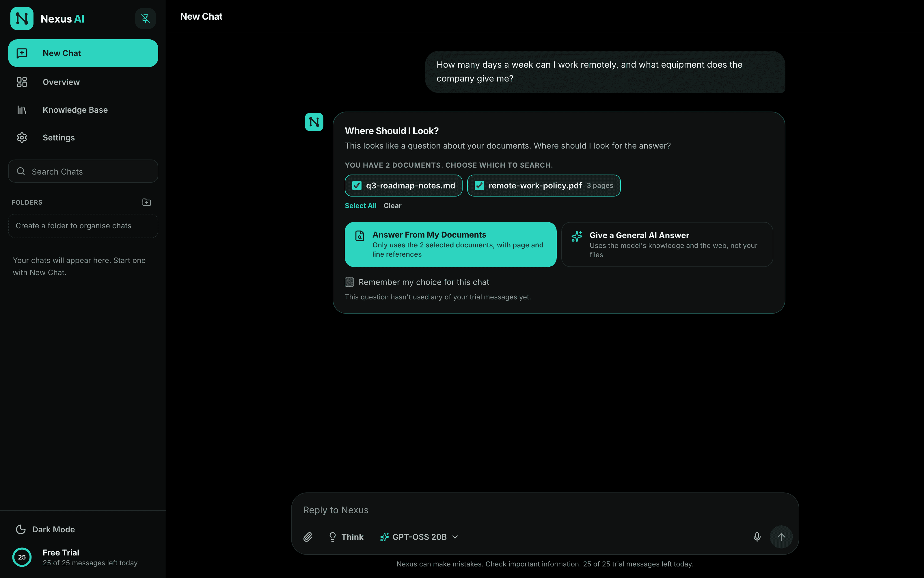Open the Knowledge Base section
The image size is (924, 578).
[83, 110]
